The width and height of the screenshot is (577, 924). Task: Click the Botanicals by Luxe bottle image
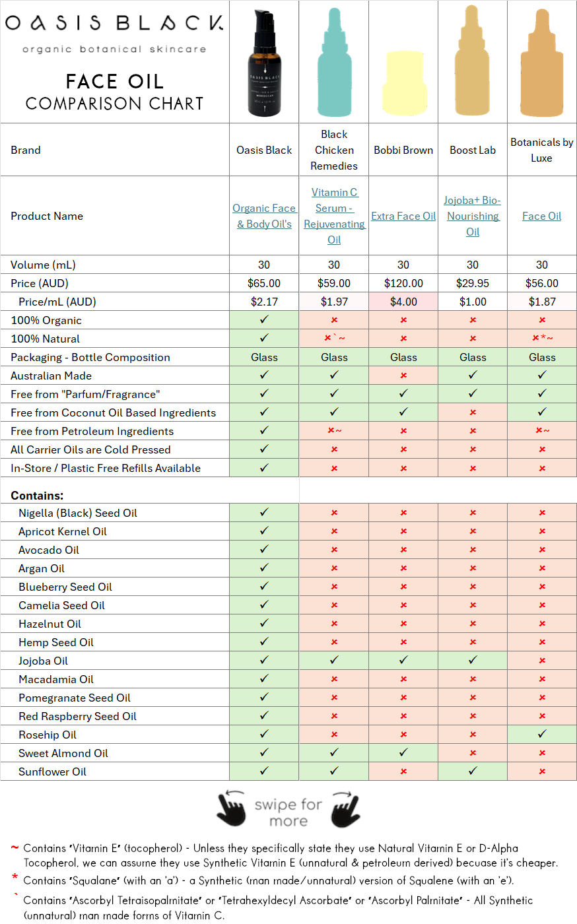[541, 63]
